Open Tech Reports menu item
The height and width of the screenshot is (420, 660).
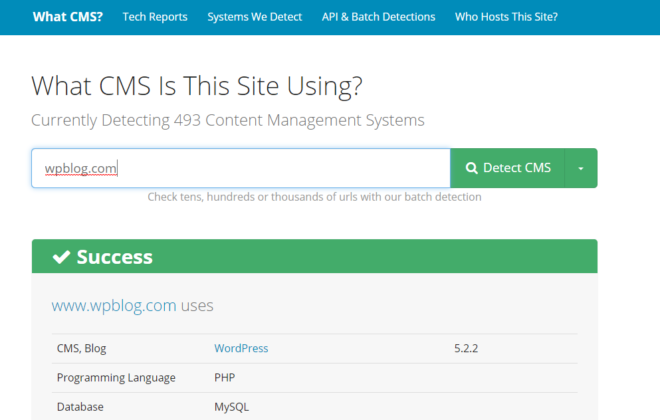coord(155,17)
